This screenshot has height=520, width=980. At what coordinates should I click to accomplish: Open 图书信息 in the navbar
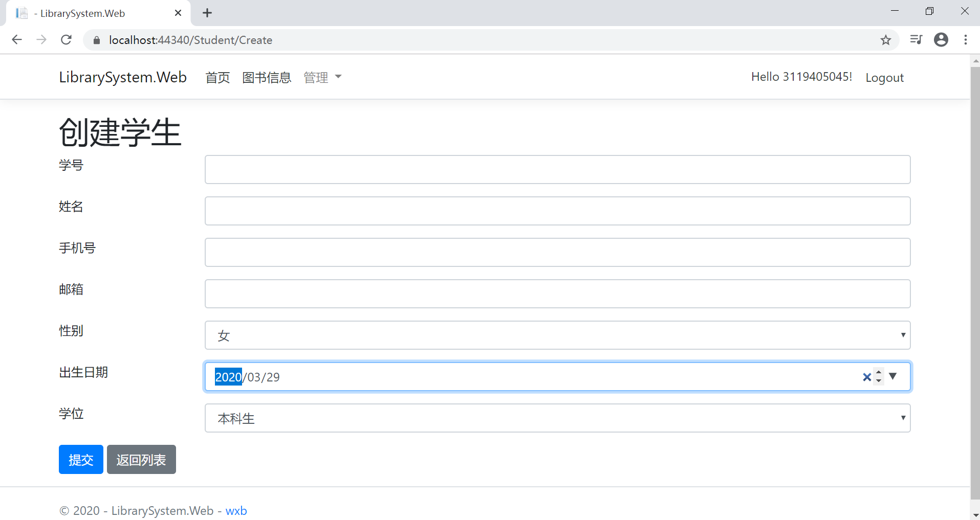click(x=267, y=77)
